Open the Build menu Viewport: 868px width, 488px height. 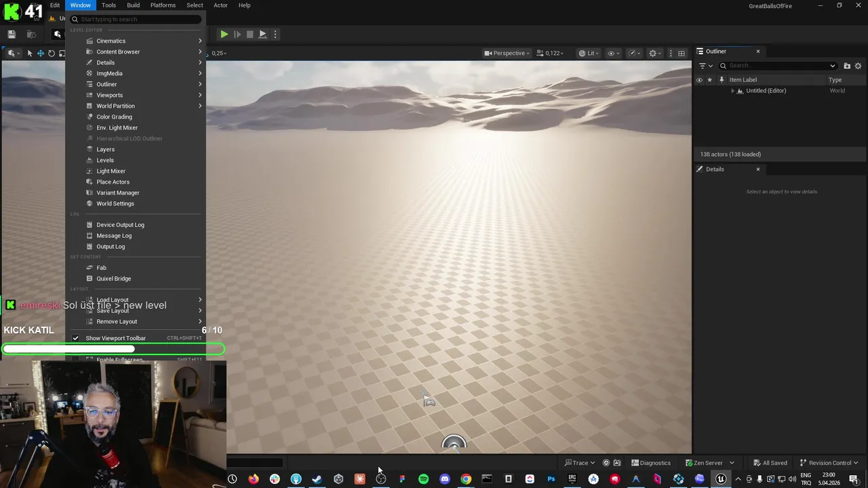coord(133,5)
